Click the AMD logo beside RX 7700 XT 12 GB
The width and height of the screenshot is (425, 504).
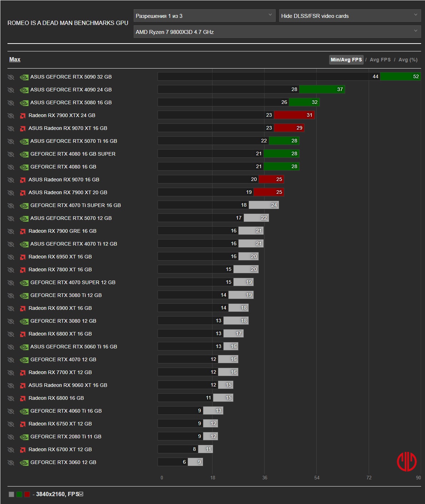coord(23,373)
